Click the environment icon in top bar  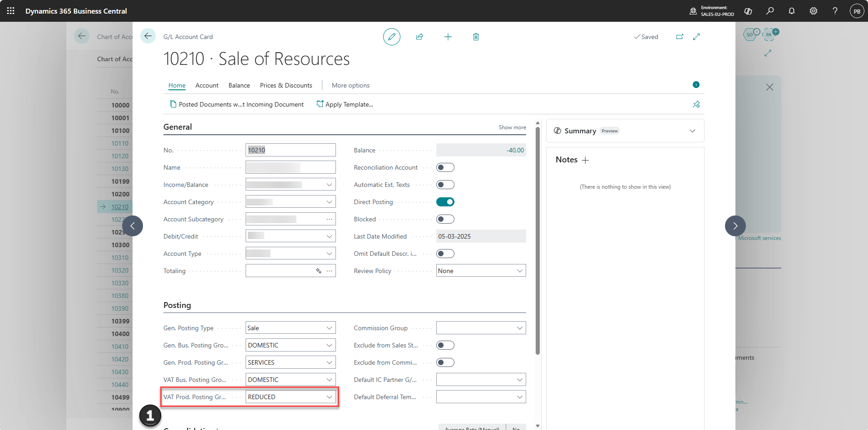tap(693, 11)
